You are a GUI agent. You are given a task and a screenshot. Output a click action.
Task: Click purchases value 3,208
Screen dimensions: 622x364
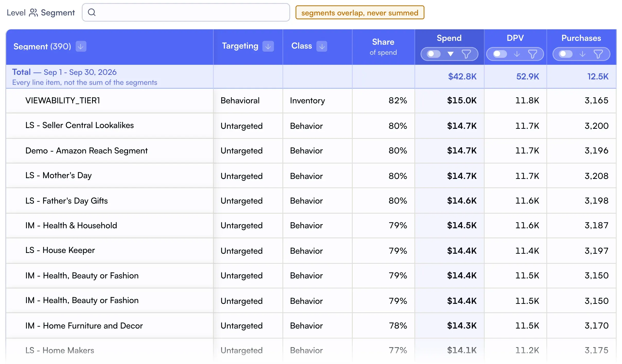596,176
